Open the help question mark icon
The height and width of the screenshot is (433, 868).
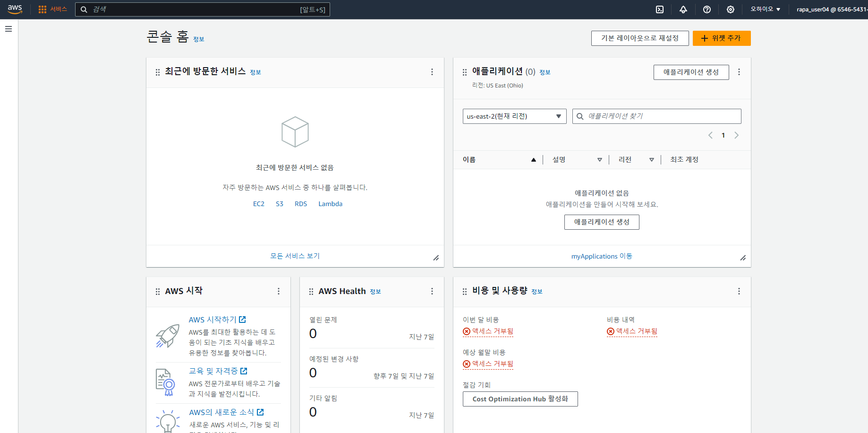point(707,9)
